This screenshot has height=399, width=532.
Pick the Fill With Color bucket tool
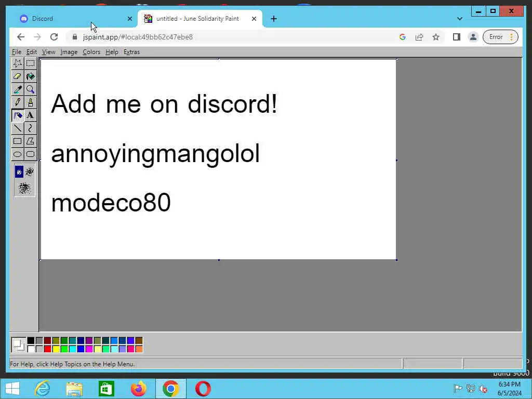[31, 76]
